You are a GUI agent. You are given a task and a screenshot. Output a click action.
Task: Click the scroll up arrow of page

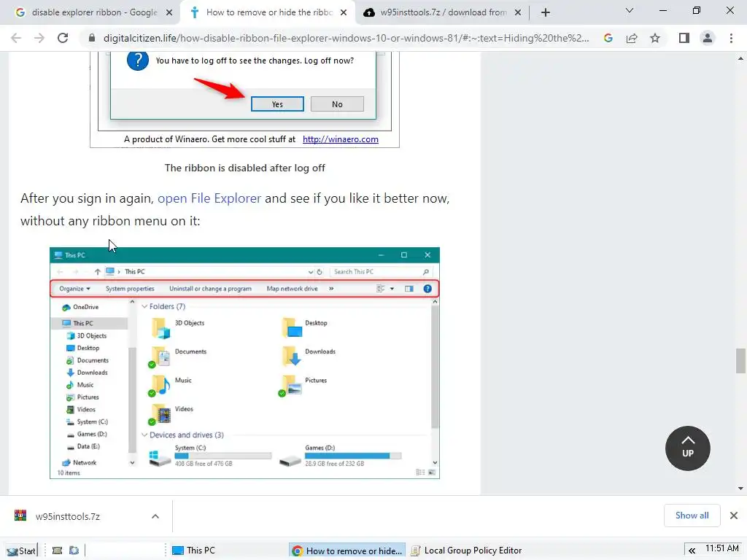pyautogui.click(x=740, y=58)
